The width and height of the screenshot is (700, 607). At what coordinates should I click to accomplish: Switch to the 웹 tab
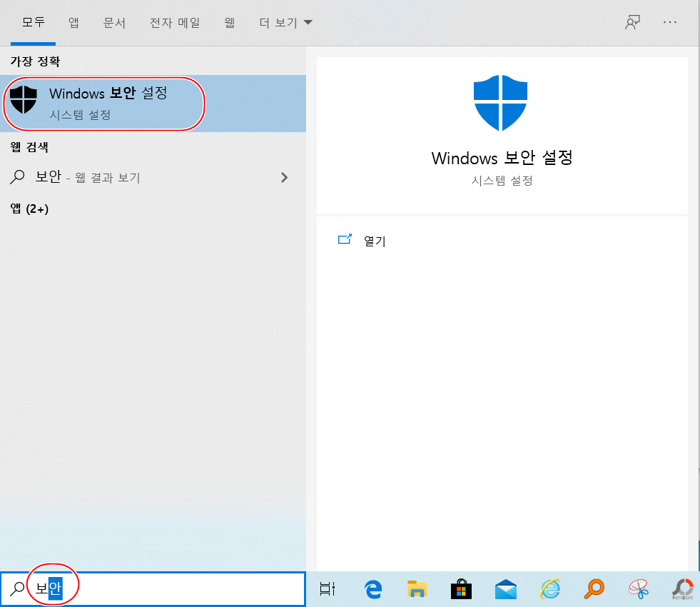pos(230,22)
